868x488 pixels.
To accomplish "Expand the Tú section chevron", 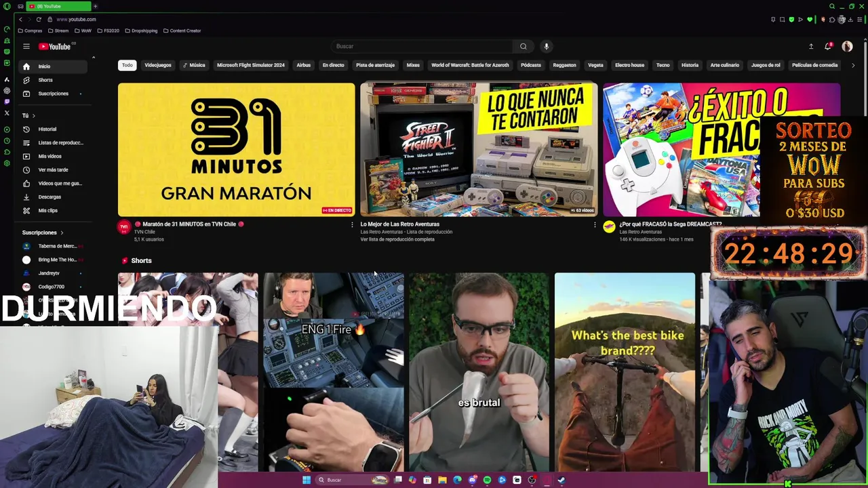I will coord(33,116).
